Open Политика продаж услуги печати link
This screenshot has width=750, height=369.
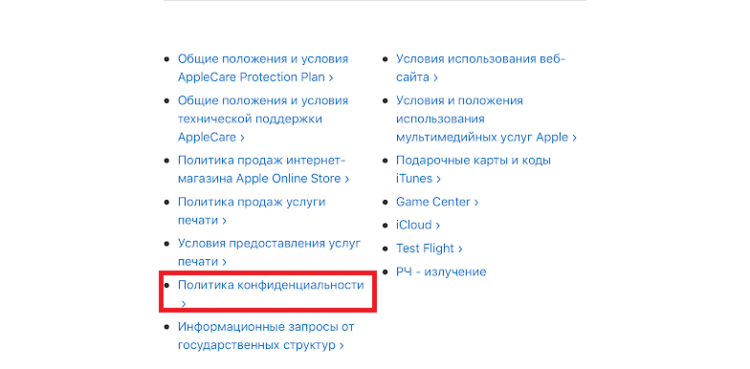[252, 211]
